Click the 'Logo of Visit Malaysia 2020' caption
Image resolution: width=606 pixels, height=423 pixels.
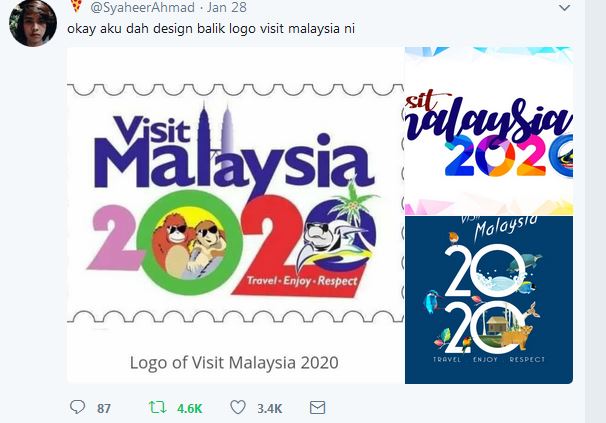coord(234,363)
